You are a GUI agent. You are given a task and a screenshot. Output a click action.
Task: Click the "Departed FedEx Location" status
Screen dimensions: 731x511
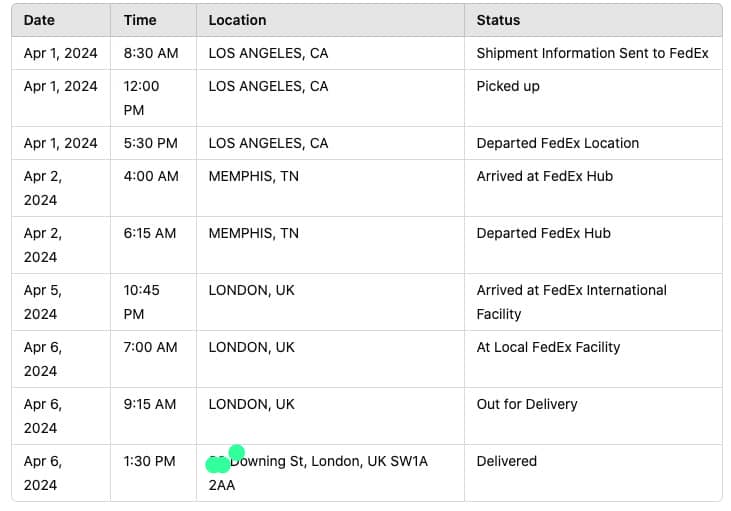pos(557,143)
